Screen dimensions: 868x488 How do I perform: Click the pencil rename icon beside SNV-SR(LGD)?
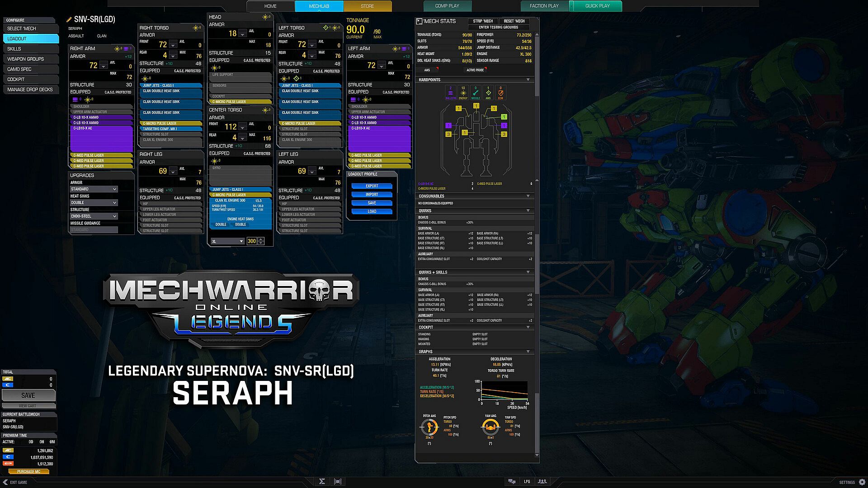pos(69,19)
